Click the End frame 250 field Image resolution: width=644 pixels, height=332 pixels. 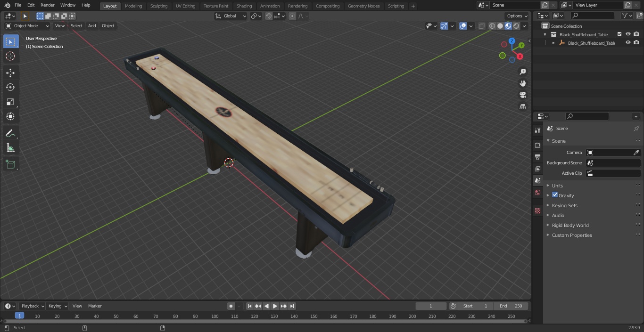click(511, 306)
